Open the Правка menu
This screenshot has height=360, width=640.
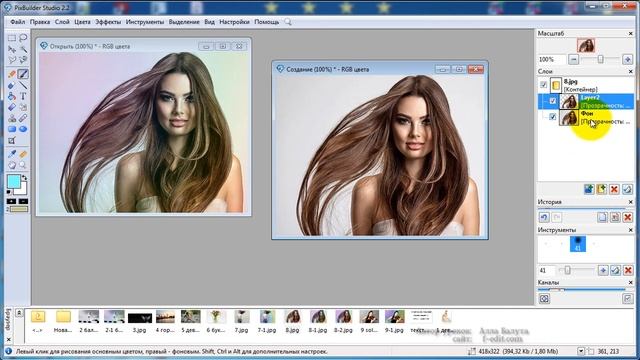coord(40,22)
